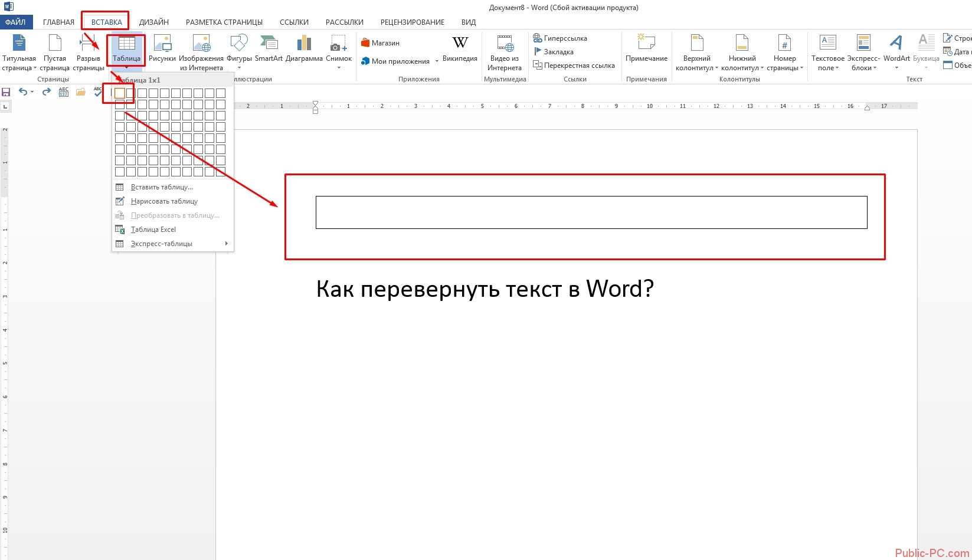Click the first line indent marker on ruler
The width and height of the screenshot is (972, 560).
point(315,103)
